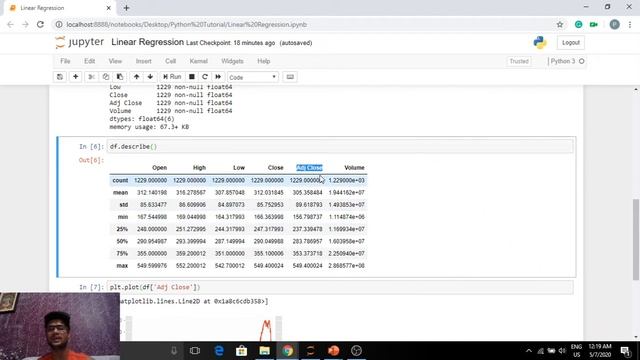640x360 pixels.
Task: Run the selected cell
Action: pyautogui.click(x=172, y=77)
